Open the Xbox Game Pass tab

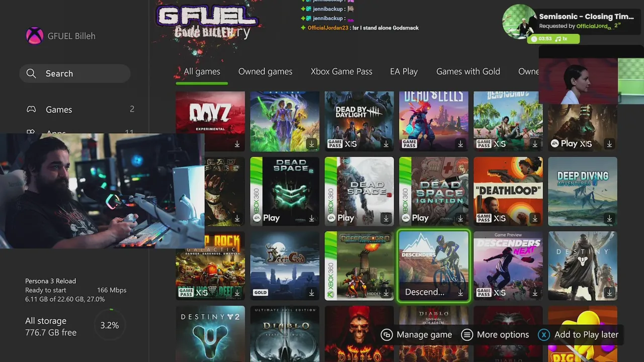[342, 71]
